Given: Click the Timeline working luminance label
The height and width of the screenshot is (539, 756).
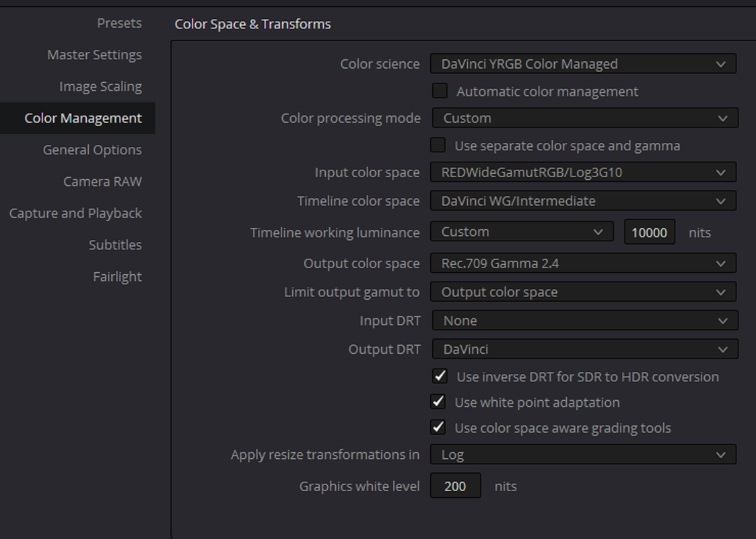Looking at the screenshot, I should pos(335,232).
